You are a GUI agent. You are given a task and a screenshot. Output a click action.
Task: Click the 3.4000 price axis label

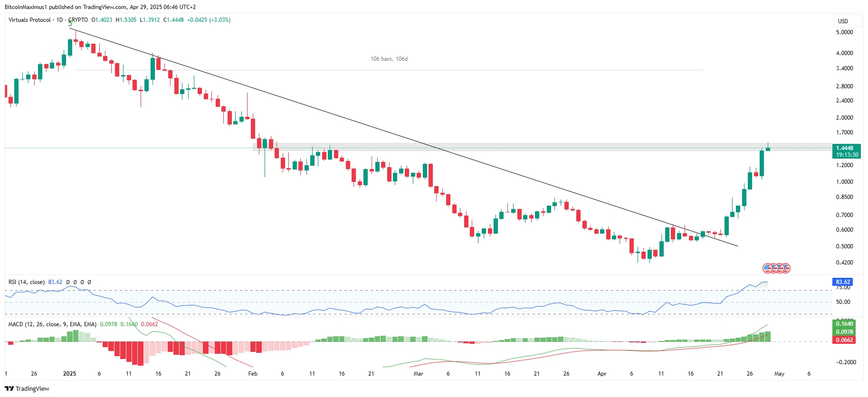pos(844,68)
